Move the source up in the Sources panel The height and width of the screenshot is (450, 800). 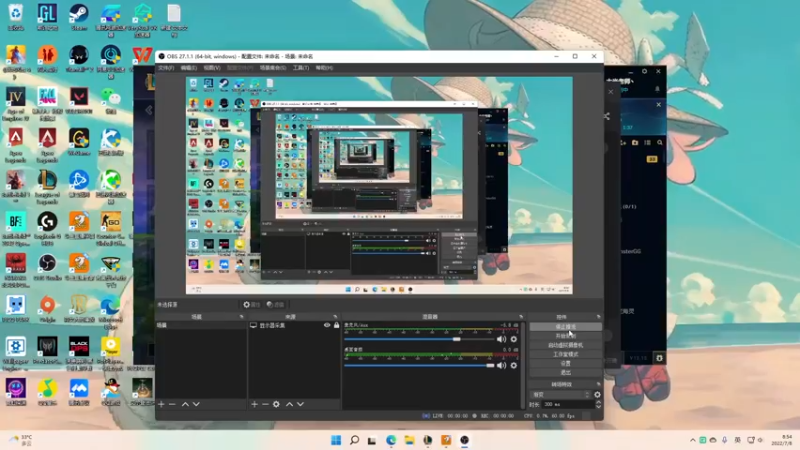coord(289,404)
